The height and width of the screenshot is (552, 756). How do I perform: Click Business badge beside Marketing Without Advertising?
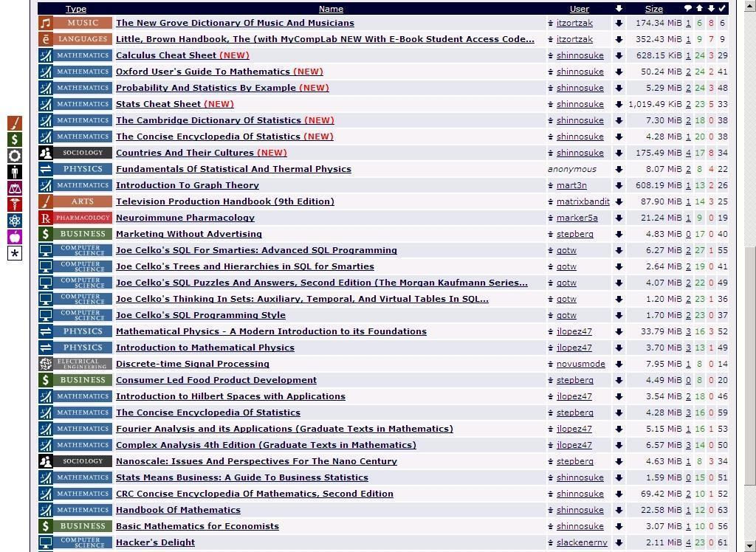click(x=75, y=234)
